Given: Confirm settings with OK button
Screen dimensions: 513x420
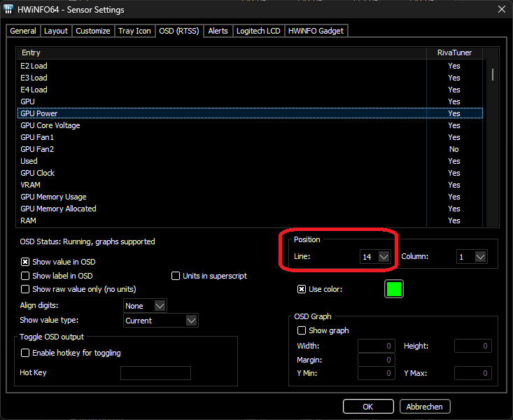Looking at the screenshot, I should point(368,407).
